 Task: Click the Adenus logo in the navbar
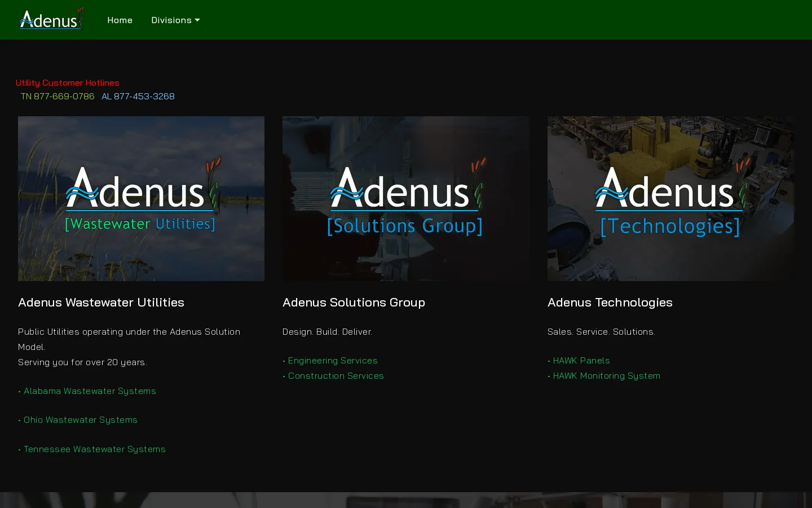51,19
